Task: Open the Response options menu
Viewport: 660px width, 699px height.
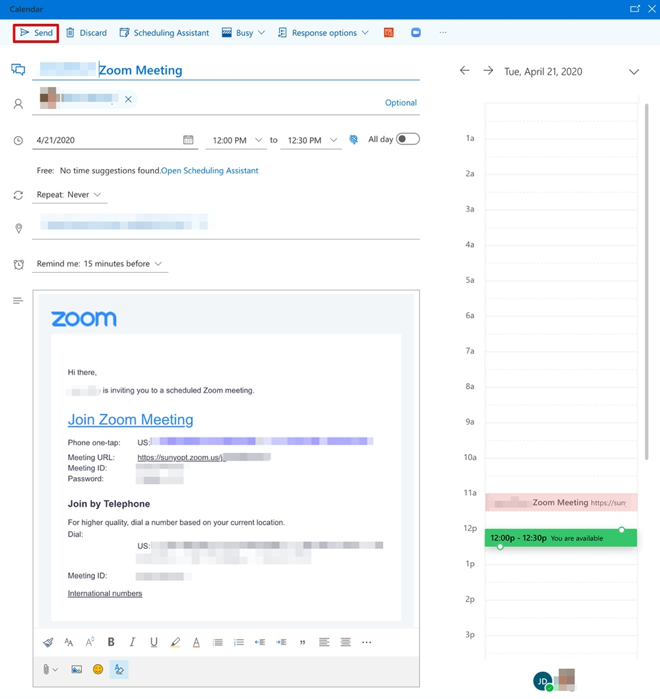Action: coord(323,33)
